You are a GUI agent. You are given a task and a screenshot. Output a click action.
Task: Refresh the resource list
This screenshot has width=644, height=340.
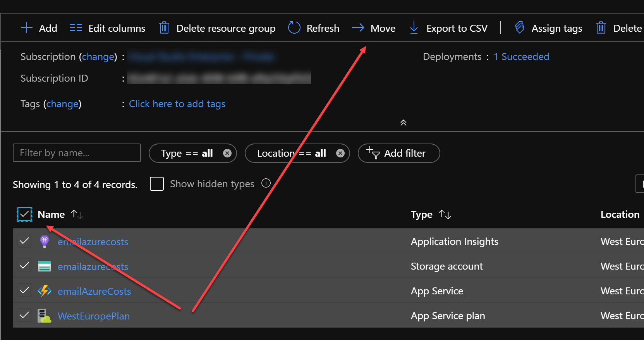click(x=314, y=28)
